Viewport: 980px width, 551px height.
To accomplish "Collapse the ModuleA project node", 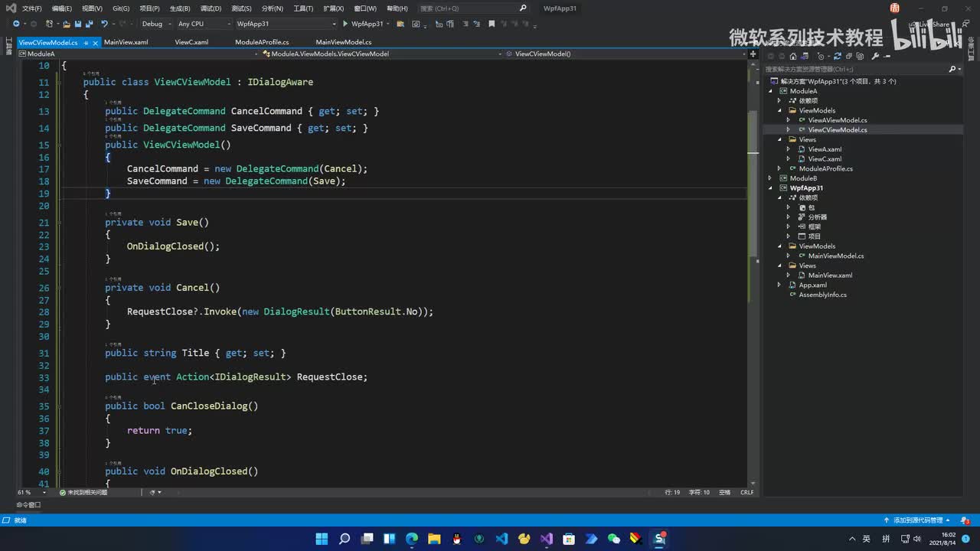I will (771, 91).
